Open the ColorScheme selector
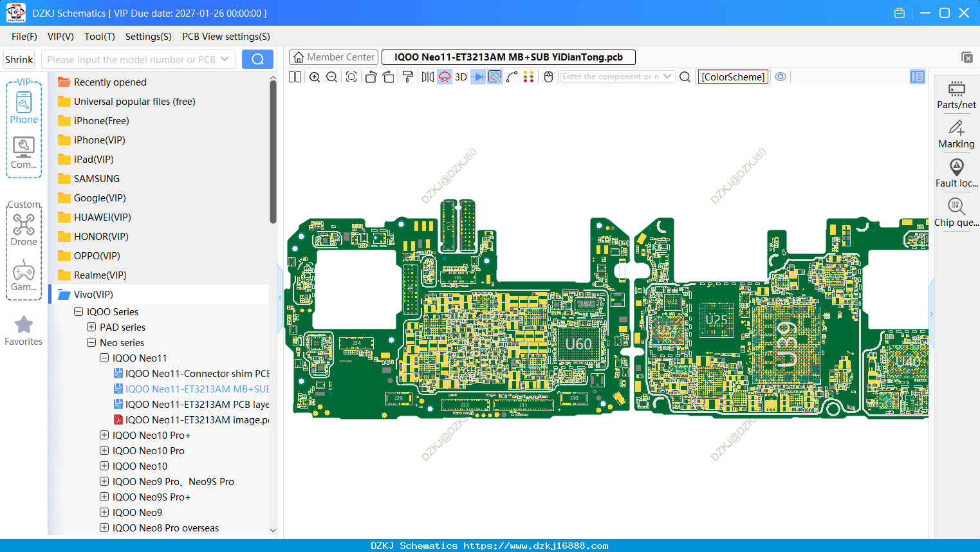Viewport: 980px width, 552px height. [x=733, y=77]
